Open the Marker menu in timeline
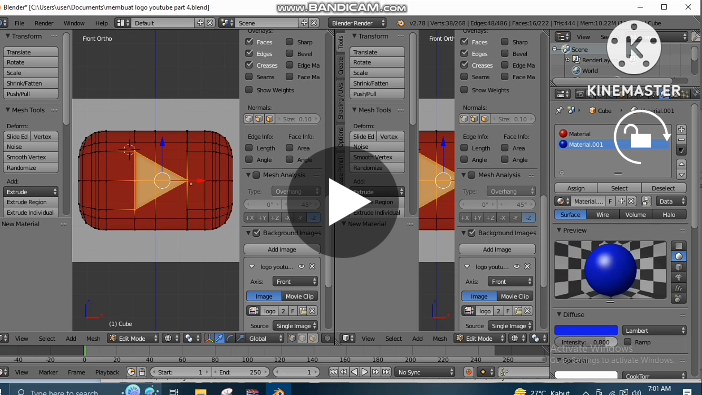The height and width of the screenshot is (395, 702). coord(48,372)
